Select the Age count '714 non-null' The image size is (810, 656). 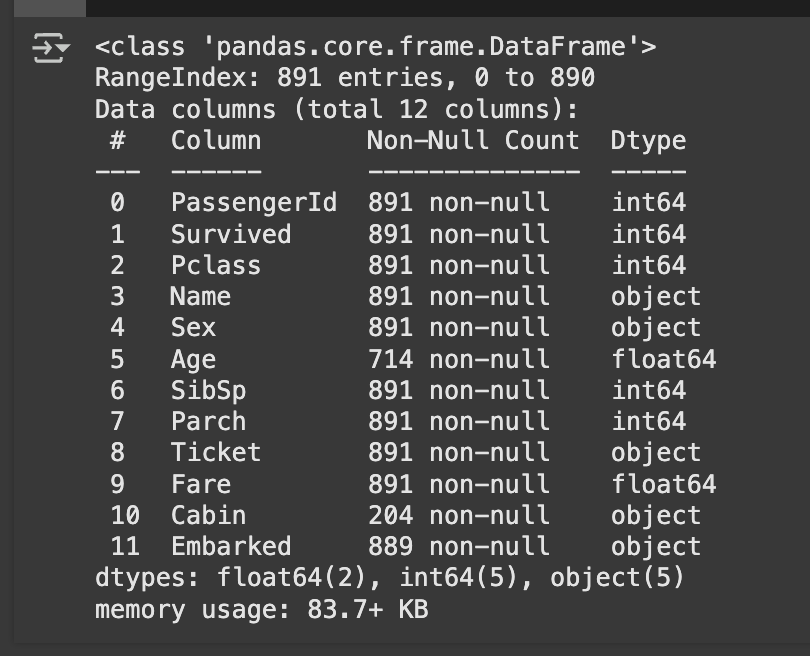point(459,359)
